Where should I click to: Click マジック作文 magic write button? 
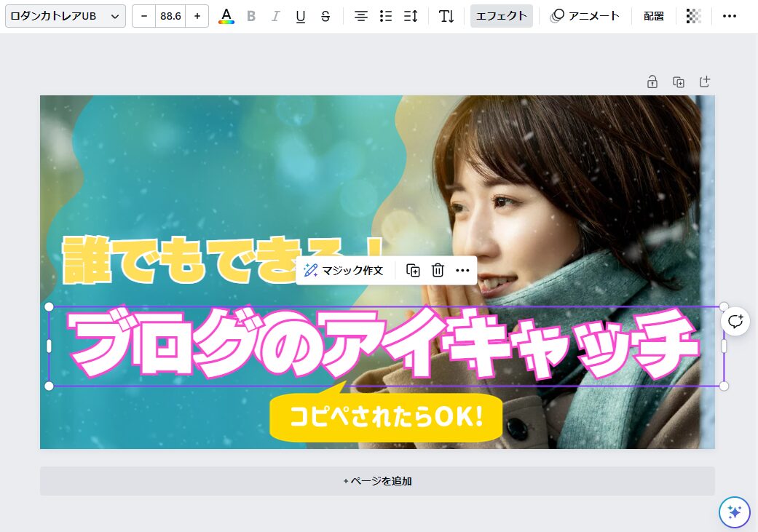[344, 270]
